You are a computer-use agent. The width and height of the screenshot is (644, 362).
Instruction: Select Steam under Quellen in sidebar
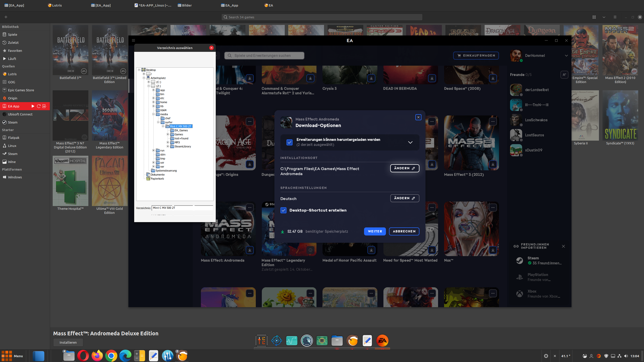pos(13,122)
